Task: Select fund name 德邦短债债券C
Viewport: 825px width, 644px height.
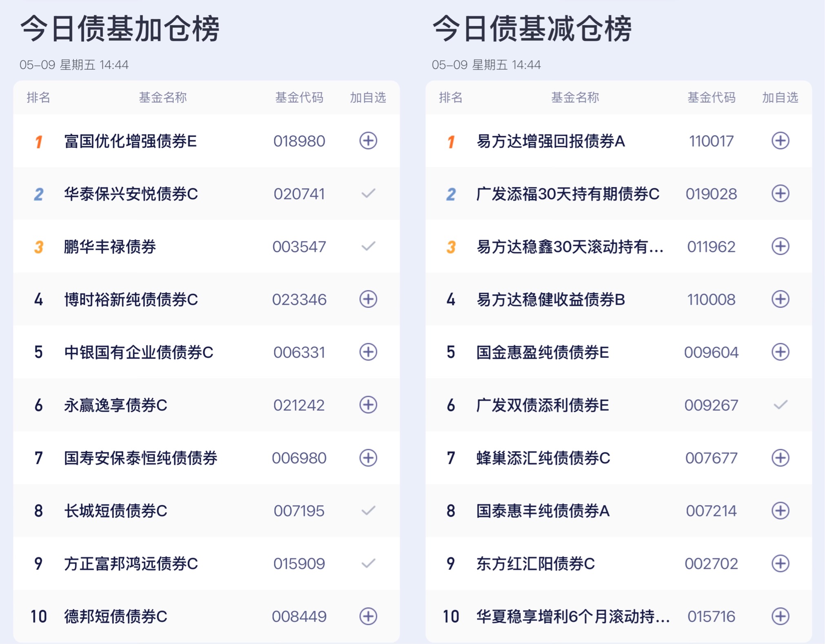Action: click(116, 617)
